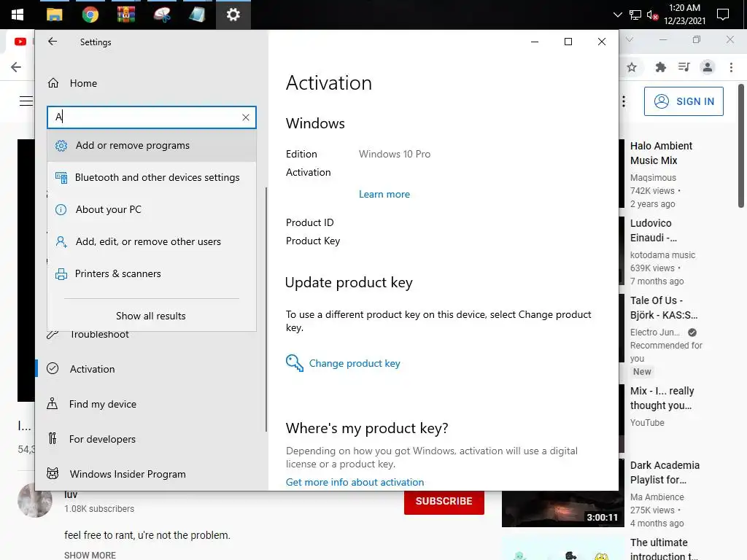The width and height of the screenshot is (747, 560).
Task: Open Chrome's tab search chevron
Action: point(630,39)
